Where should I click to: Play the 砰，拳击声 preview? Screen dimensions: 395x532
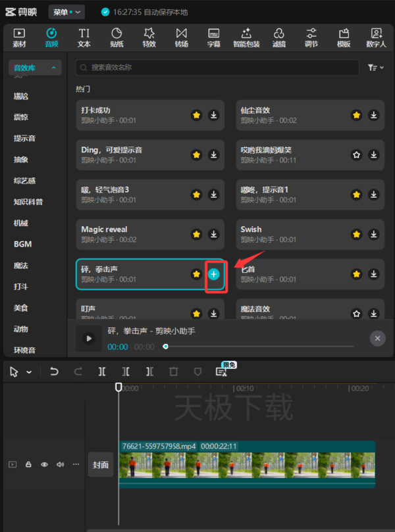click(89, 338)
